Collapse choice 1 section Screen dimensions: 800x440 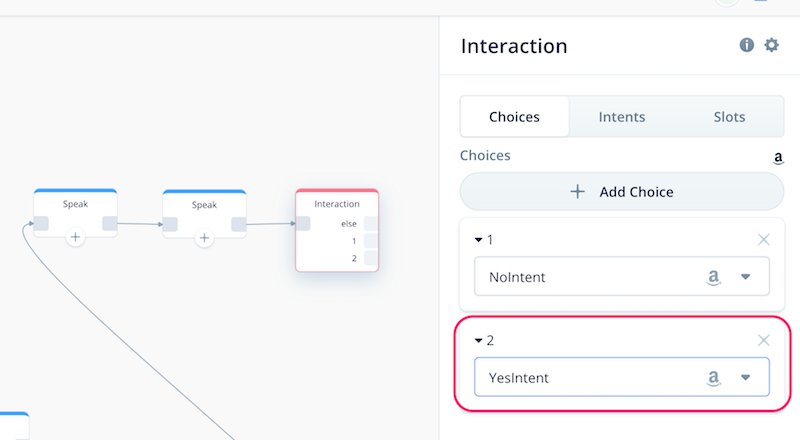click(x=479, y=239)
